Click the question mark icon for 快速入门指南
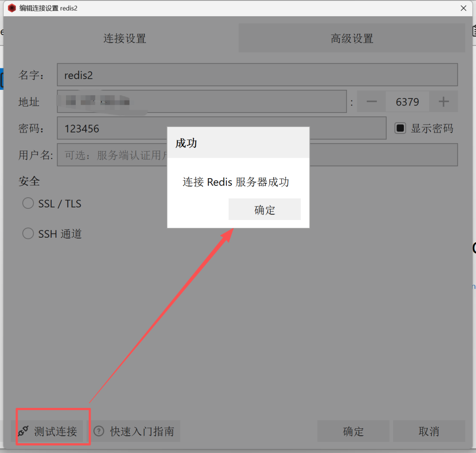 point(99,431)
